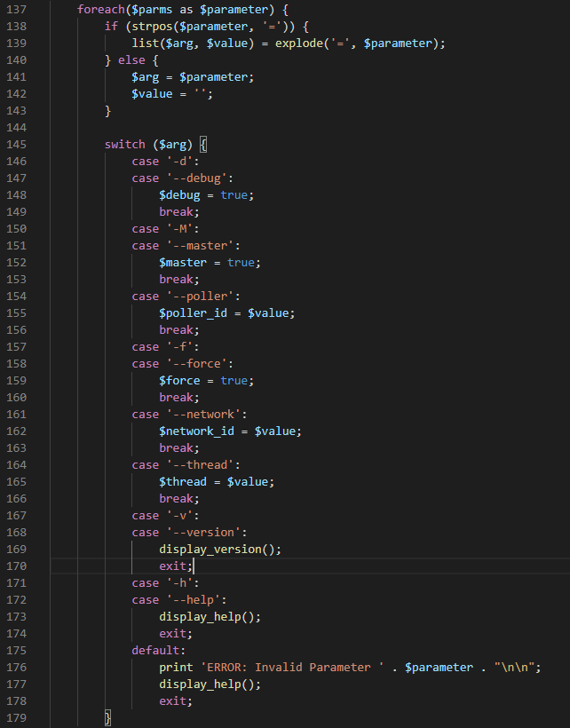The image size is (570, 728).
Task: Click 'break;' on line 166
Action: pos(179,499)
